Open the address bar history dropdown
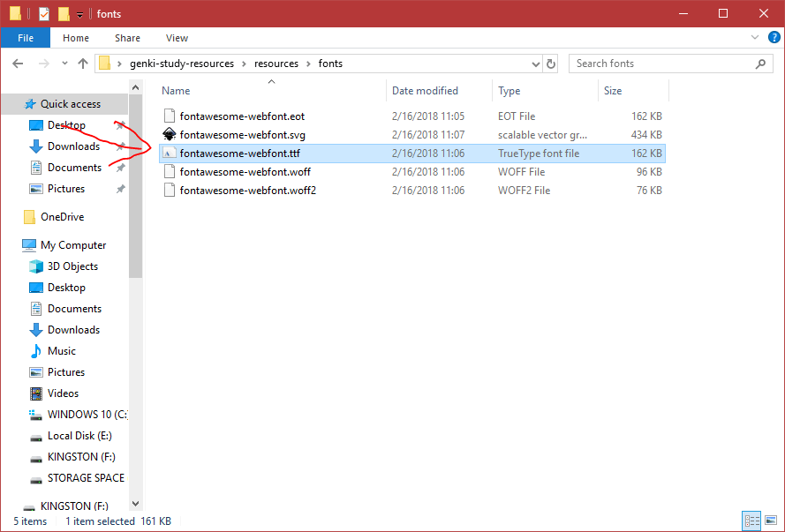Viewport: 785px width, 532px height. coord(535,64)
